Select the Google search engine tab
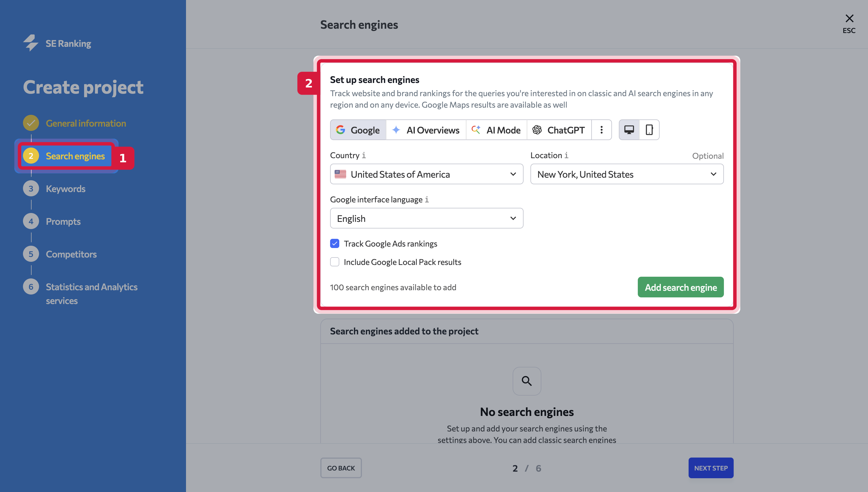Viewport: 868px width, 492px height. coord(358,130)
